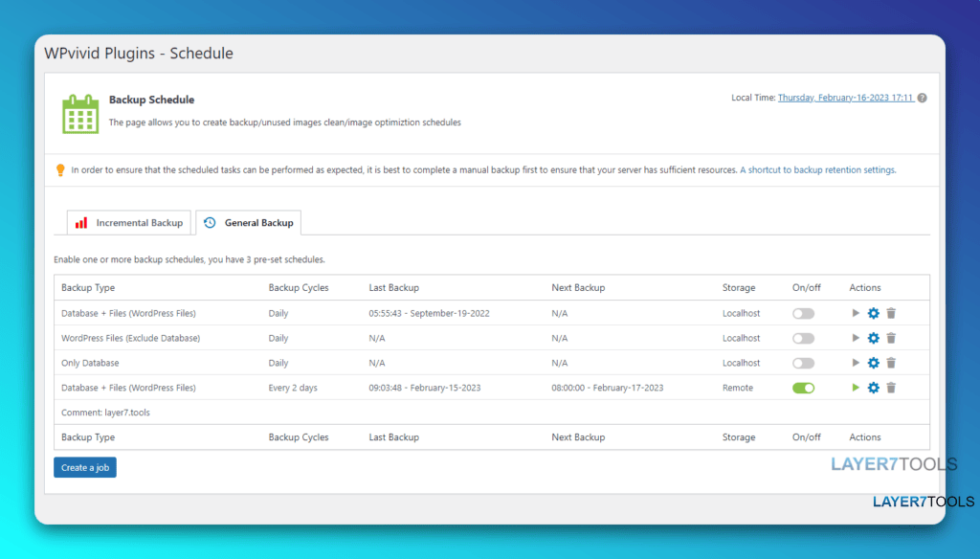
Task: Open settings for Localhost Database + Files schedule
Action: coord(873,313)
